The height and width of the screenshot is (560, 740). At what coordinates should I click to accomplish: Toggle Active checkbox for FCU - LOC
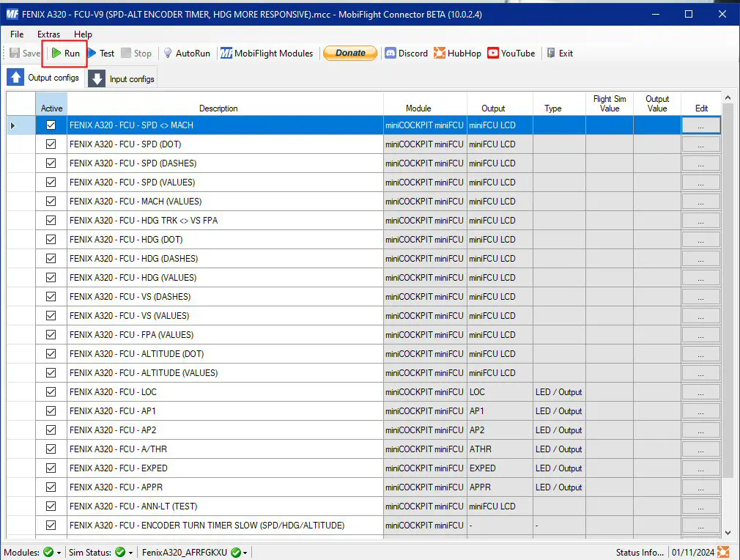tap(51, 392)
